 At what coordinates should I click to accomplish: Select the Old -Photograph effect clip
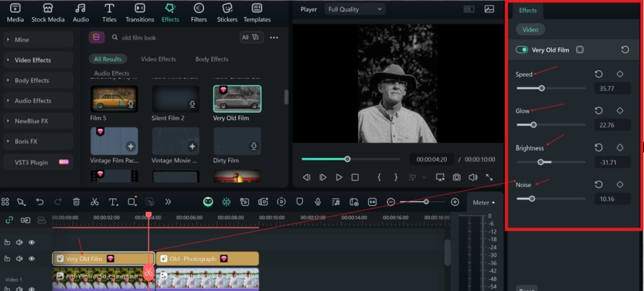208,259
